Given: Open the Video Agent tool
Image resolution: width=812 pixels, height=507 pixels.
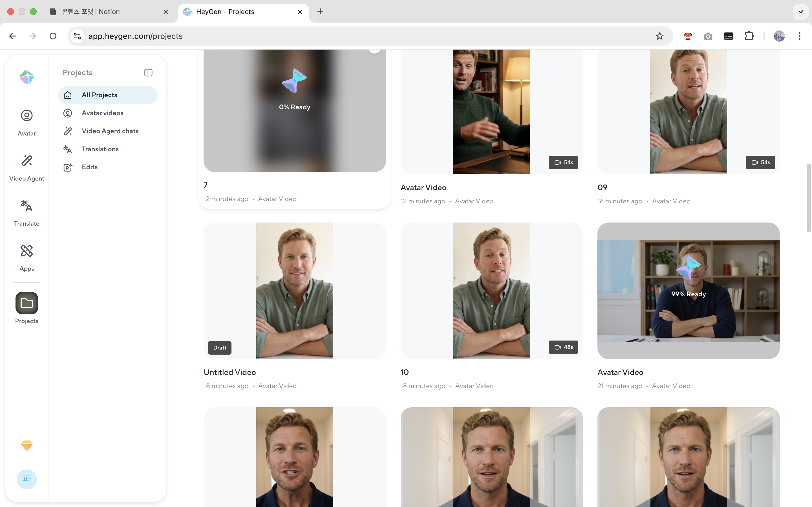Looking at the screenshot, I should 27,168.
